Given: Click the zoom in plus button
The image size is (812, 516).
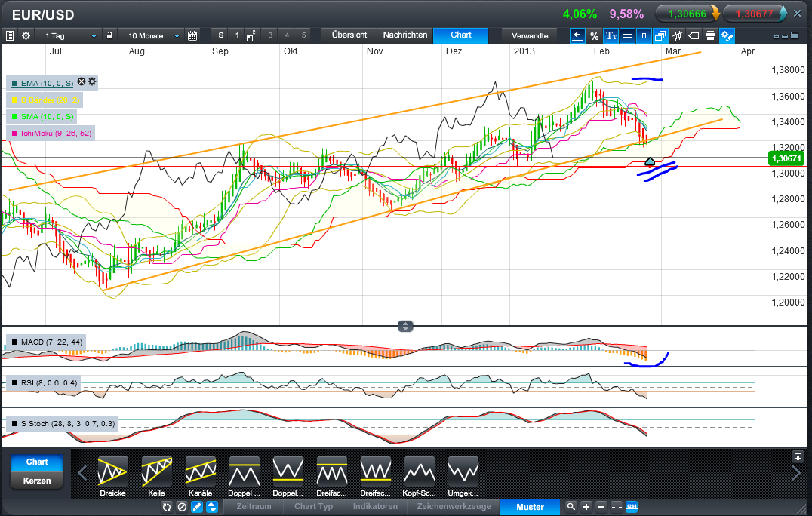Looking at the screenshot, I should pos(586,507).
